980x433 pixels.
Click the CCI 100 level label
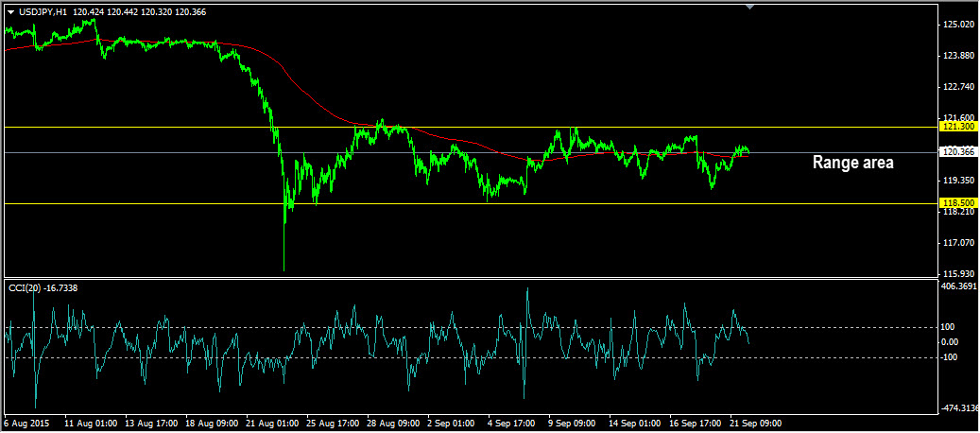click(949, 327)
